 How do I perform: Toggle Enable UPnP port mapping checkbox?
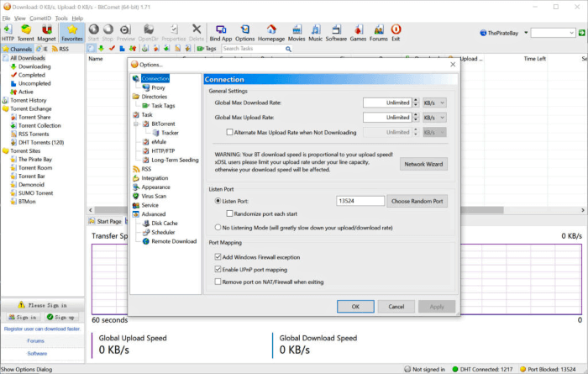pyautogui.click(x=218, y=269)
